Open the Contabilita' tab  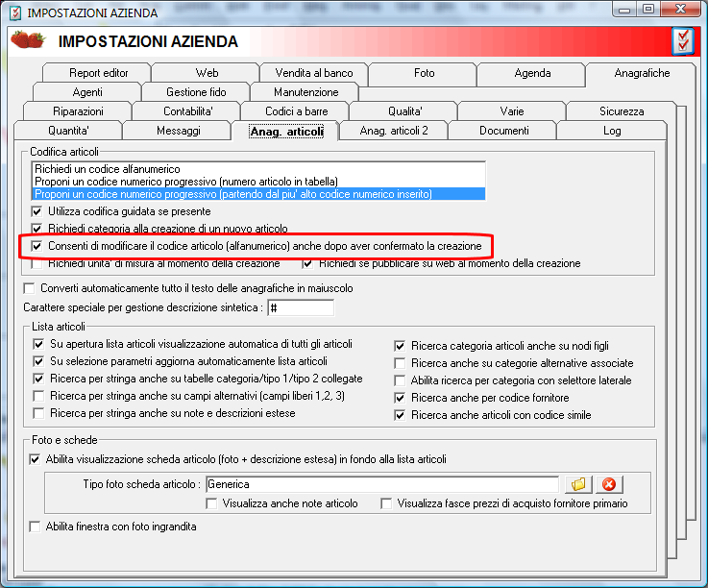pyautogui.click(x=188, y=111)
